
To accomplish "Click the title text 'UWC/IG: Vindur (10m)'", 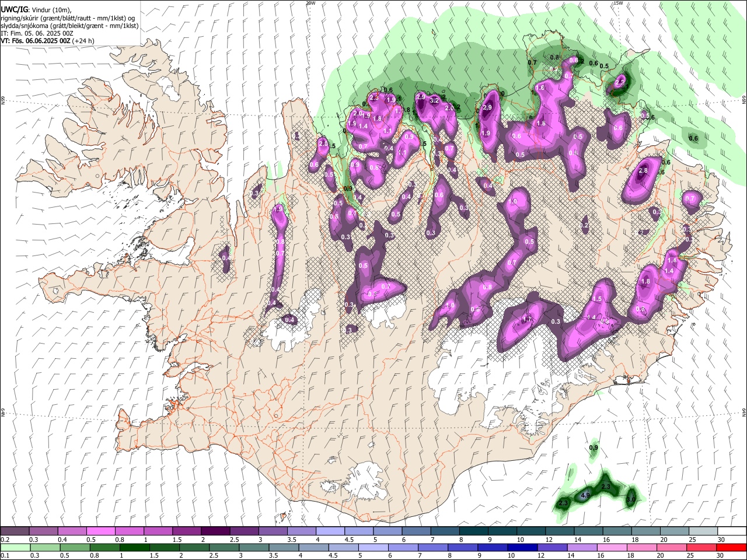I will point(36,10).
